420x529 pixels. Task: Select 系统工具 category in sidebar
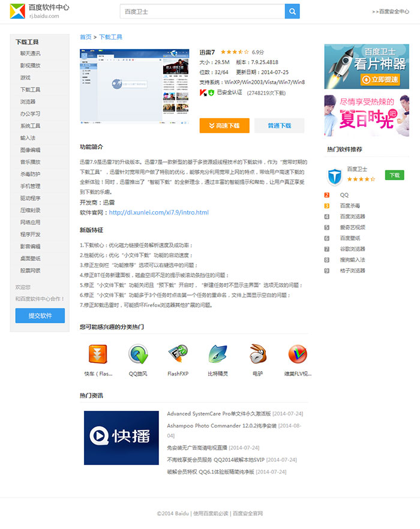point(30,126)
